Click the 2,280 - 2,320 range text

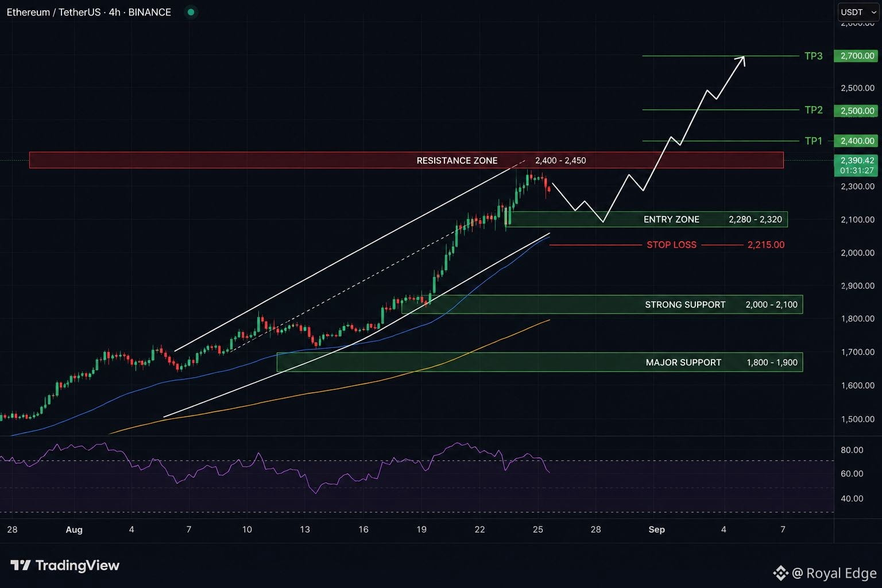pos(755,219)
